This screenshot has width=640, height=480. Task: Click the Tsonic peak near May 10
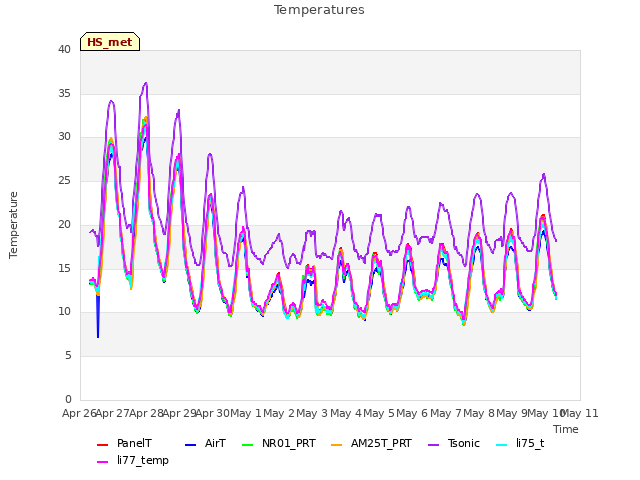544,174
